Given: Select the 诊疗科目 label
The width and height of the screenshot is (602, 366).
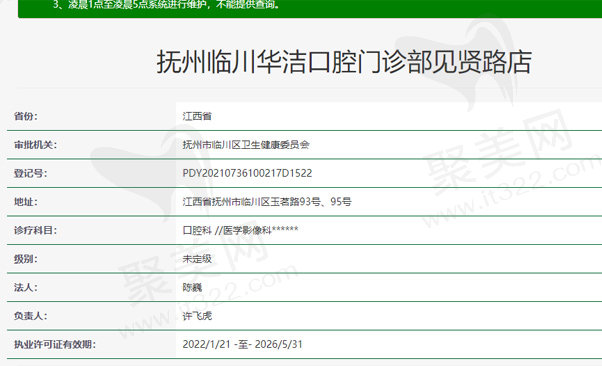Looking at the screenshot, I should (35, 230).
